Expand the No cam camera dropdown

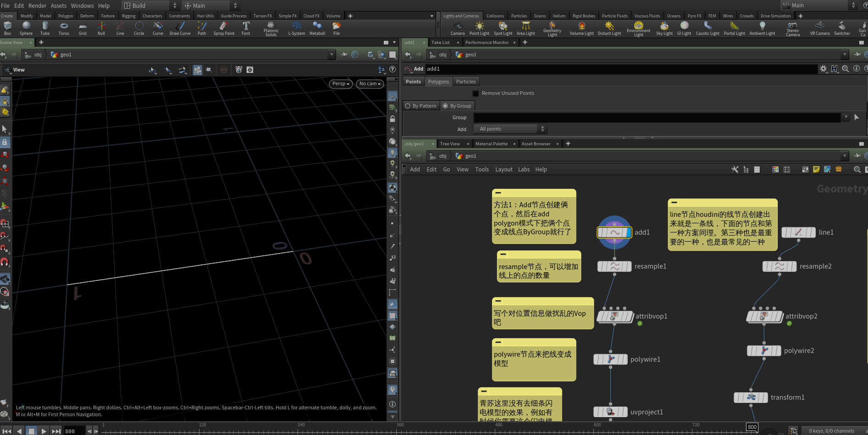click(370, 84)
